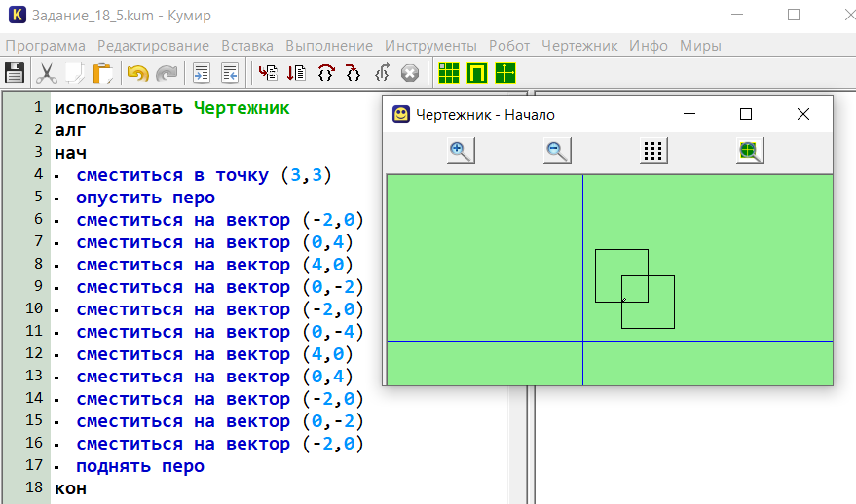
Task: Open the green grid Robot field icon
Action: tap(449, 73)
